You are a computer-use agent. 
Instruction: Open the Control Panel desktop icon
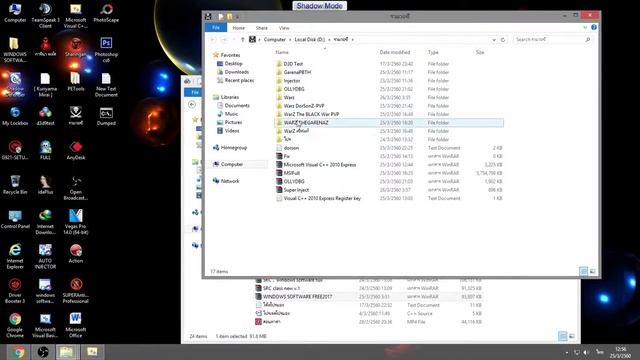pyautogui.click(x=15, y=219)
